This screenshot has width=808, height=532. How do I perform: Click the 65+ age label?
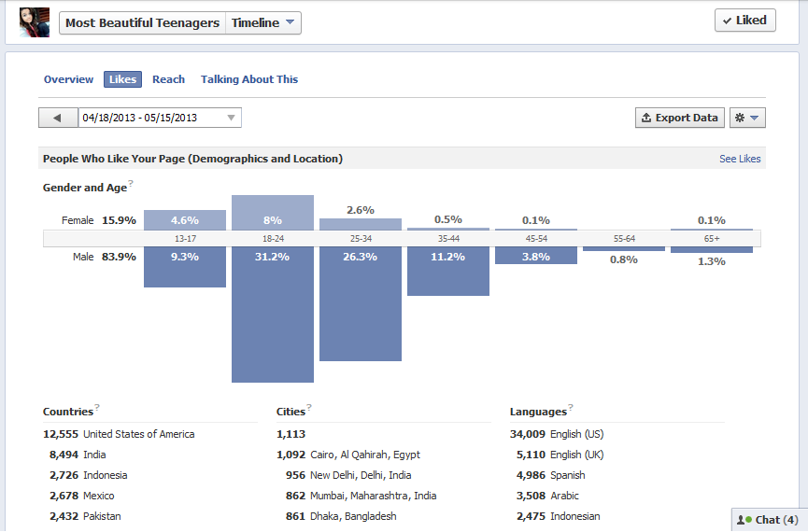click(x=712, y=239)
